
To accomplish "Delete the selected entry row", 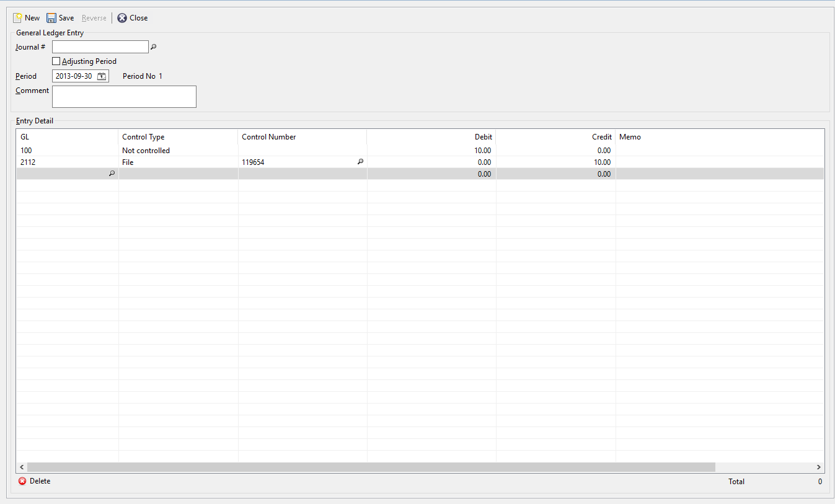I will click(x=35, y=481).
